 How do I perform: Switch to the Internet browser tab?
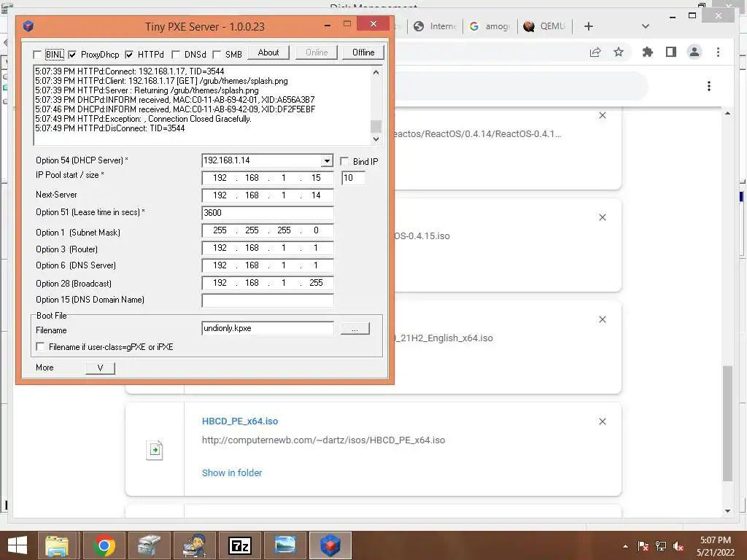435,26
